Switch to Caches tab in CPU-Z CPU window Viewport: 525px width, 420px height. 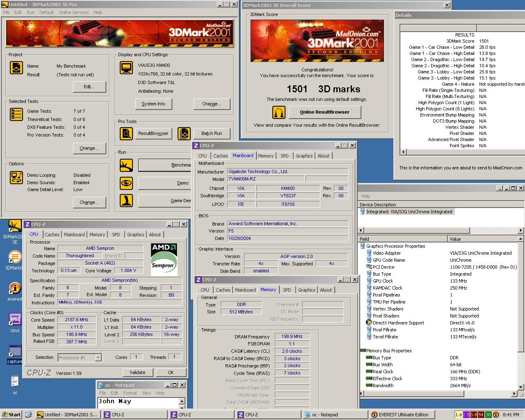[52, 235]
